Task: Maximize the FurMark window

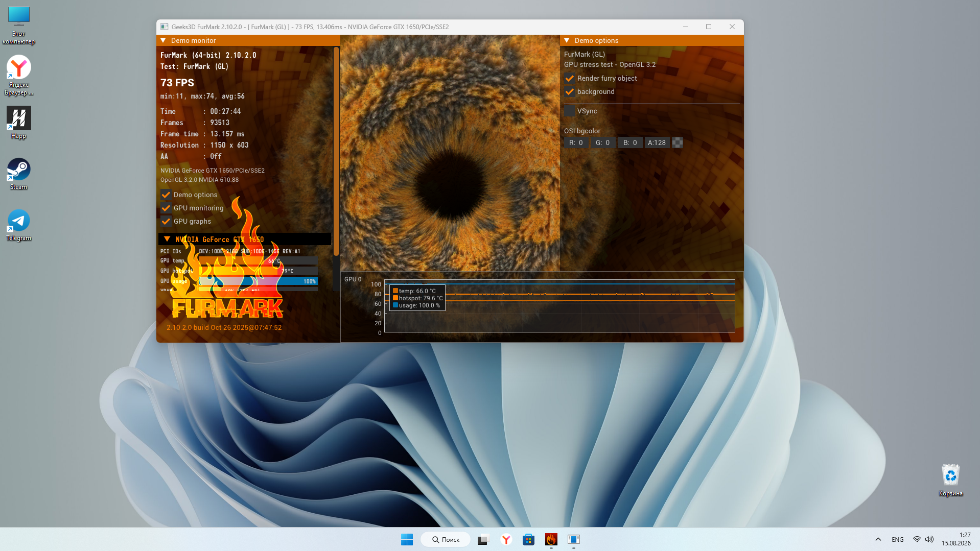Action: (x=709, y=27)
